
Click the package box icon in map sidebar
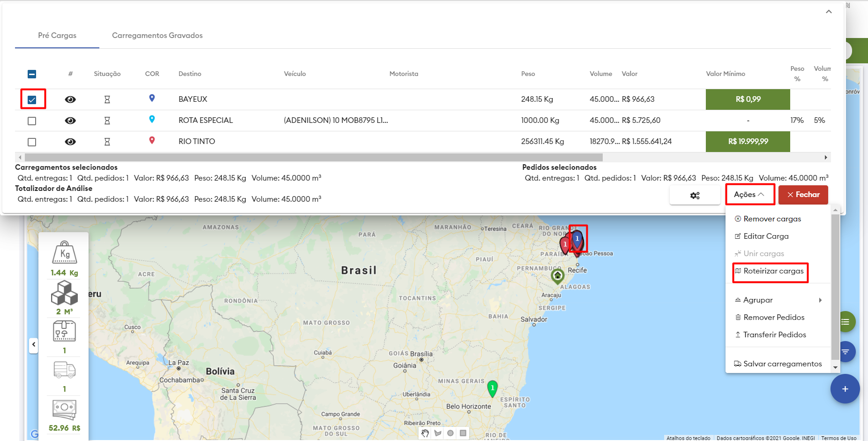[65, 331]
